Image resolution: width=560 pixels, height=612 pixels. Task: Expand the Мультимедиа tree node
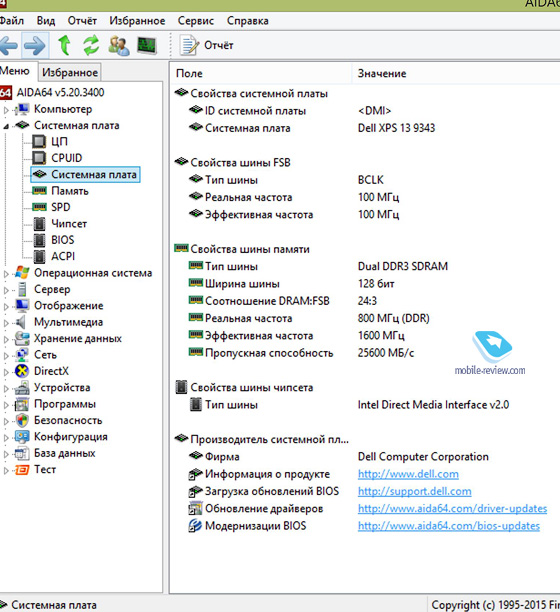6,323
